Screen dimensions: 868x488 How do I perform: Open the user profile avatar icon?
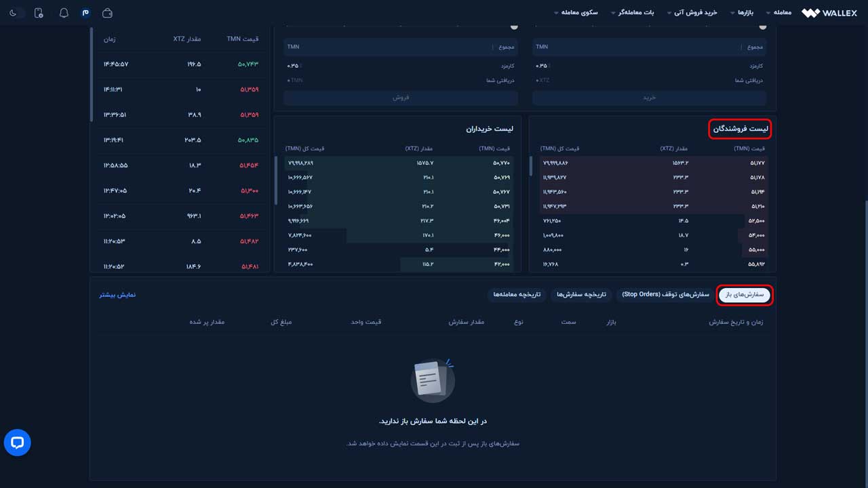point(85,13)
